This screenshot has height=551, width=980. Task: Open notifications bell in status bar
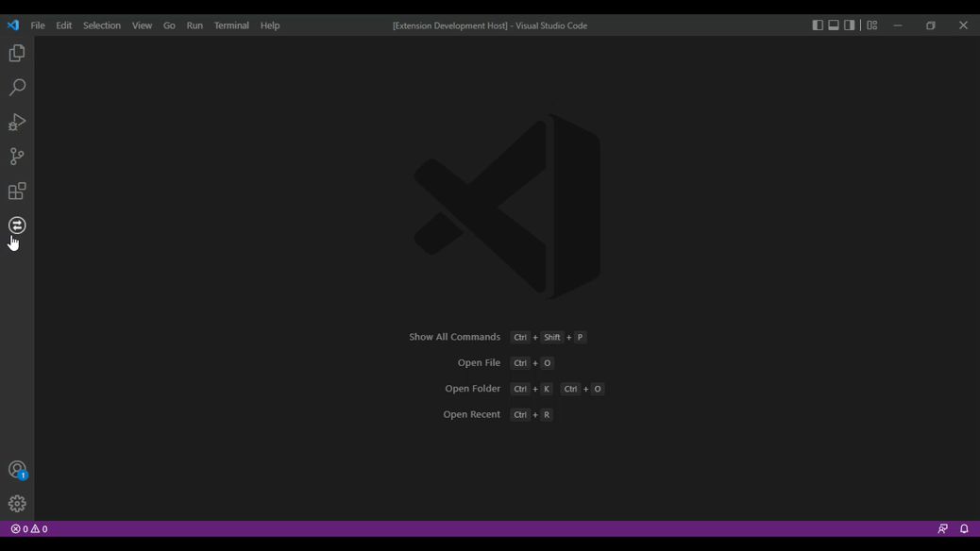[x=964, y=529]
